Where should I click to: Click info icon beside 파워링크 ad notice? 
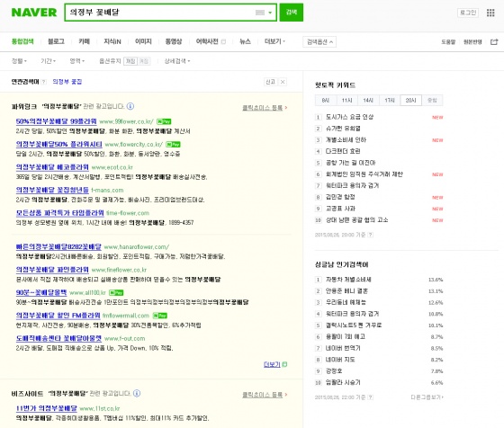[x=130, y=106]
